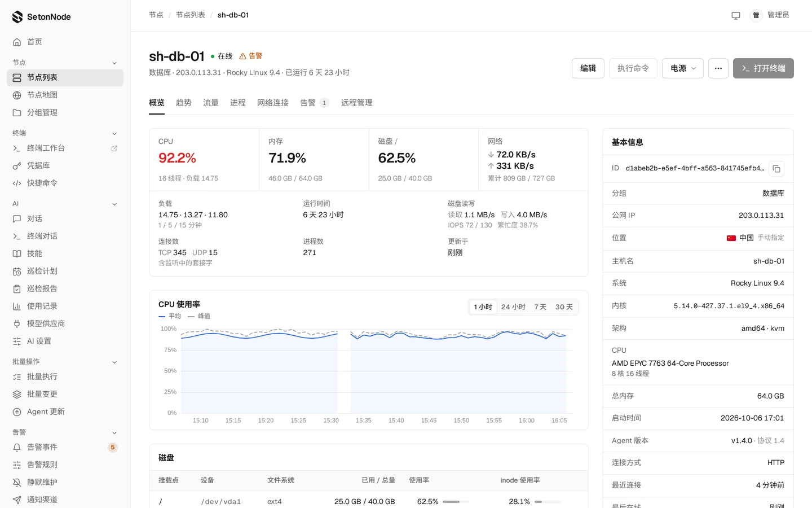This screenshot has width=812, height=508.
Task: Open 快捷命令 code icon
Action: pyautogui.click(x=17, y=183)
